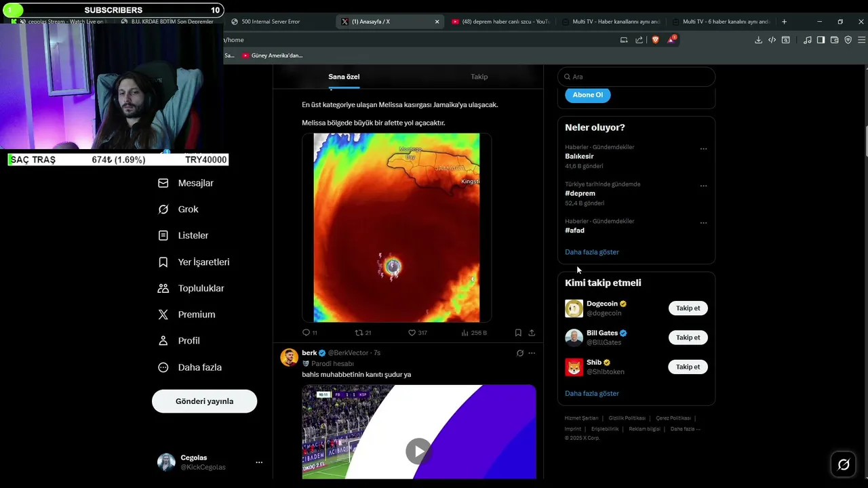Repost the Melissa hurricane post

click(363, 333)
